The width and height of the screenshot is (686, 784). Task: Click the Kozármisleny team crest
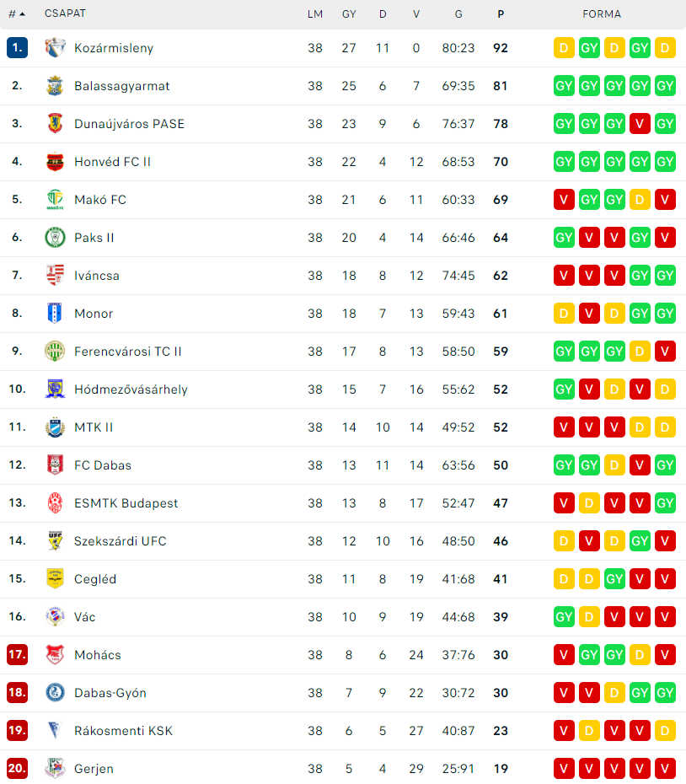[x=55, y=48]
